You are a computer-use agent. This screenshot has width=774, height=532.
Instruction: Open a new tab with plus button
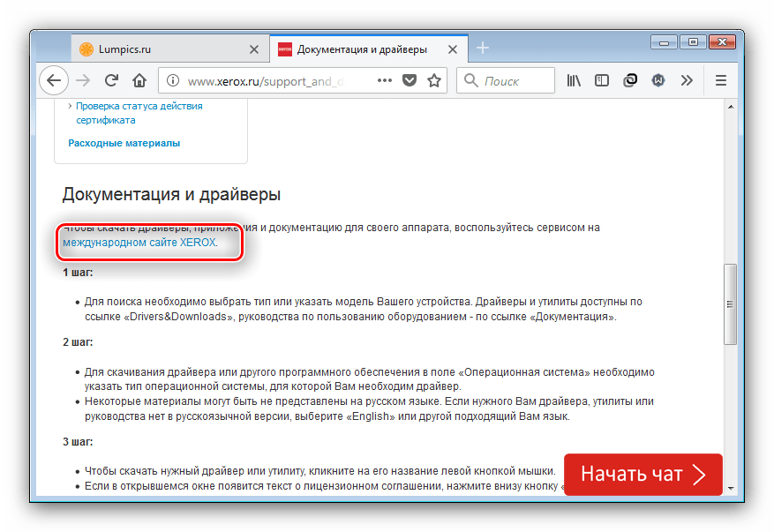click(x=483, y=49)
